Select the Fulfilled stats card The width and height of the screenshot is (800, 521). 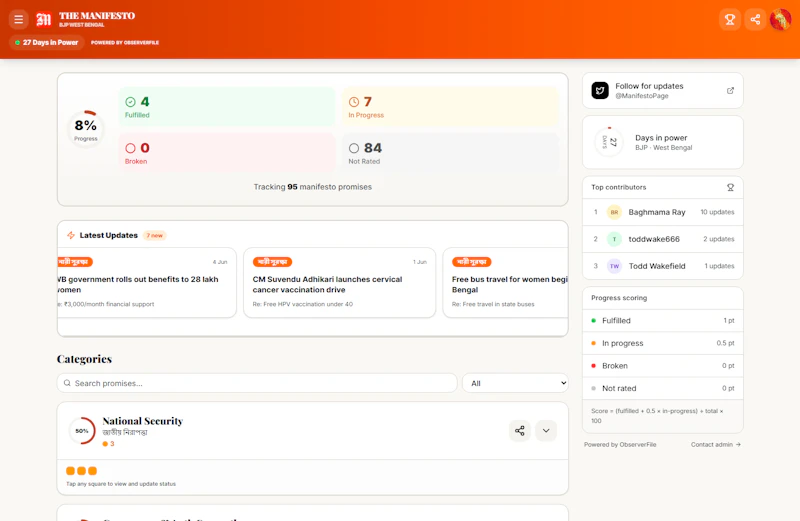coord(227,106)
